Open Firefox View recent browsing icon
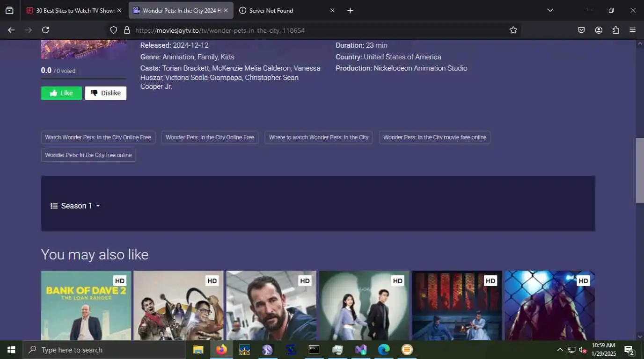Image resolution: width=644 pixels, height=359 pixels. 9,10
